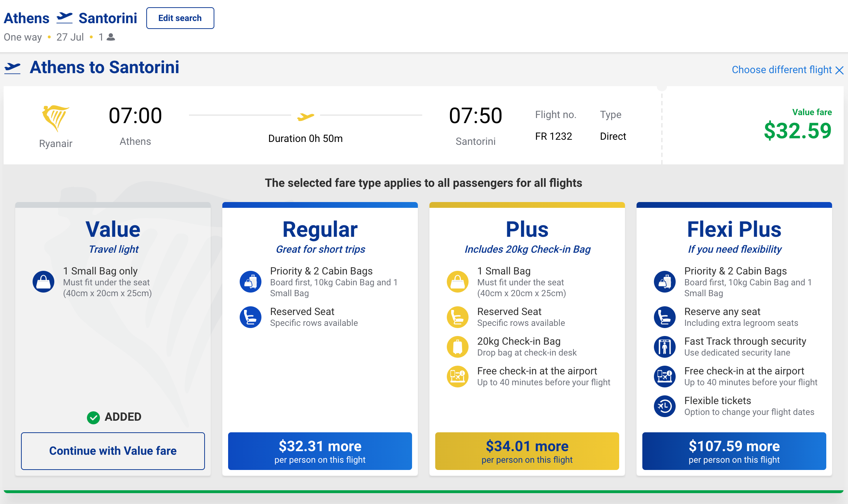This screenshot has width=848, height=504.
Task: Click the Reserved Seat icon in Regular fare
Action: click(251, 317)
